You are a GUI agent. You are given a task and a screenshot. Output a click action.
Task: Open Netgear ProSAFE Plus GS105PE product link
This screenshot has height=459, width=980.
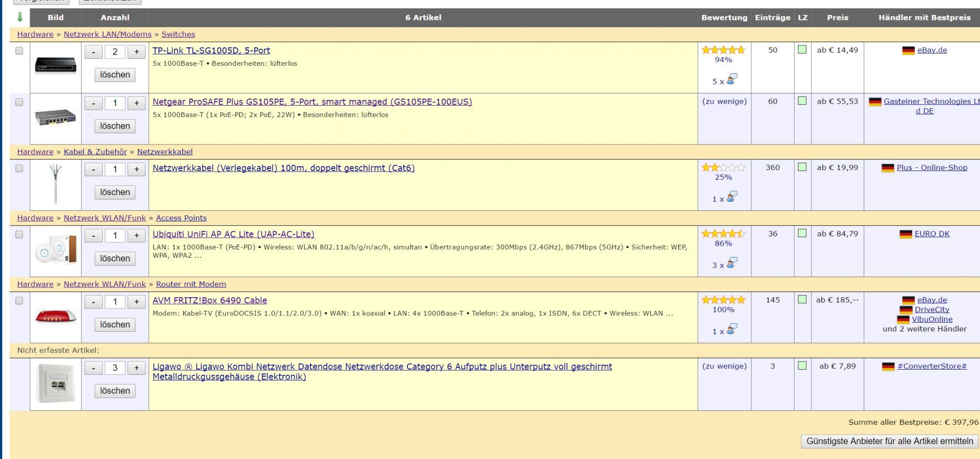pos(312,102)
